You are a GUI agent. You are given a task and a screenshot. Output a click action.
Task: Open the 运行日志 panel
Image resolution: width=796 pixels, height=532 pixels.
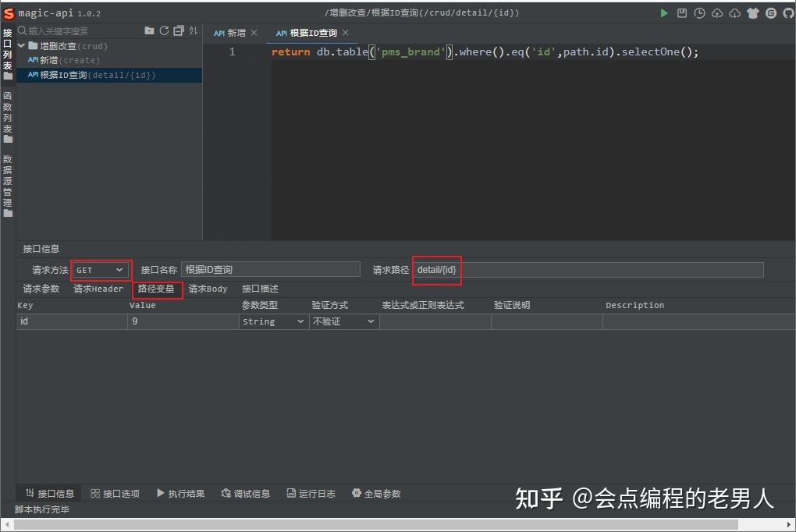tap(316, 493)
